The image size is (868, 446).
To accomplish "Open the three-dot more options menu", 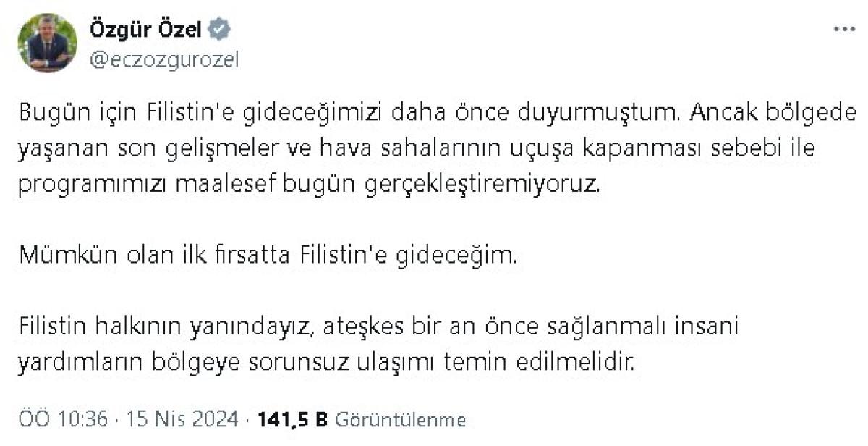I will coord(844,30).
